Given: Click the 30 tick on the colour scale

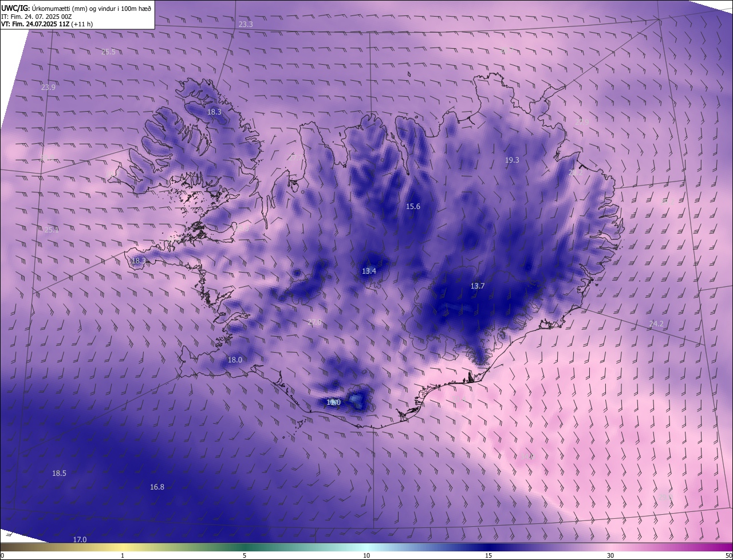Looking at the screenshot, I should coord(610,556).
